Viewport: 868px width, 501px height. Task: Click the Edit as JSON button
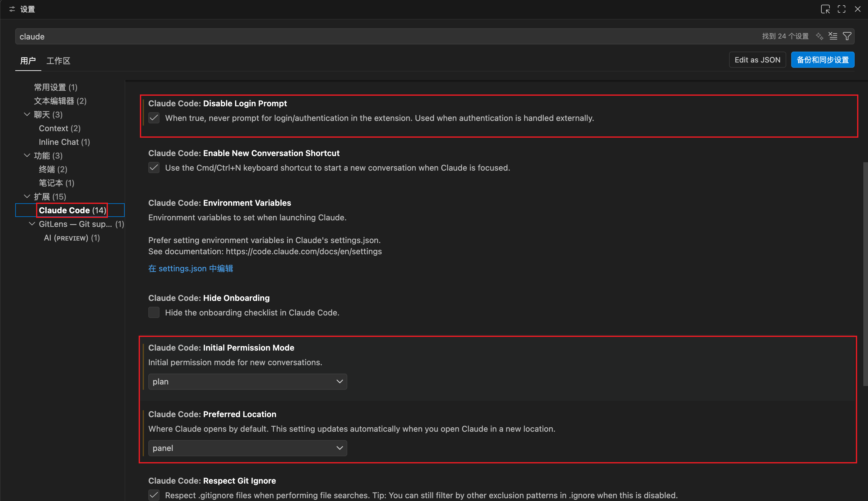click(x=757, y=60)
